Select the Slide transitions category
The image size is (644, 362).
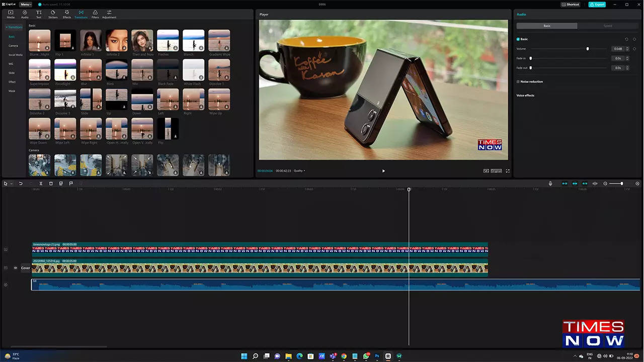(12, 73)
